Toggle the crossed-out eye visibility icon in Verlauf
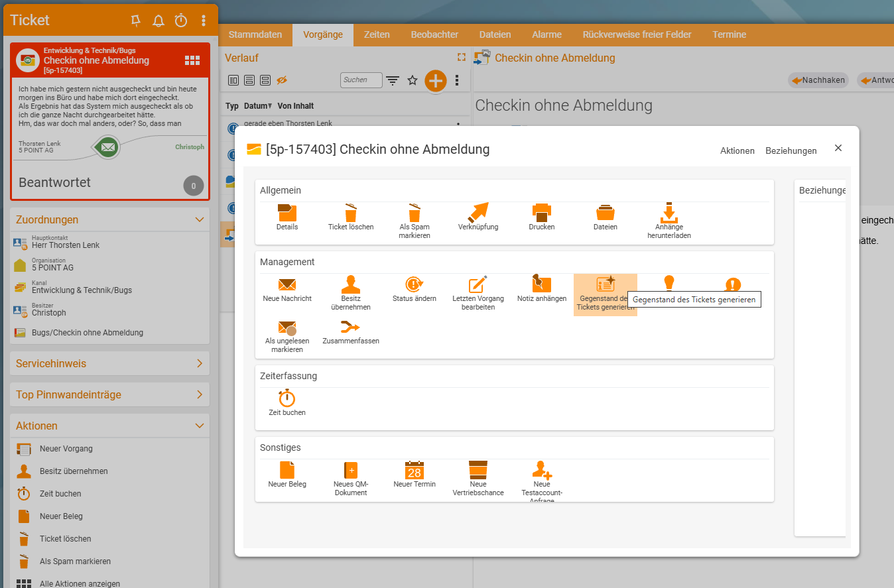The image size is (894, 588). pyautogui.click(x=282, y=80)
